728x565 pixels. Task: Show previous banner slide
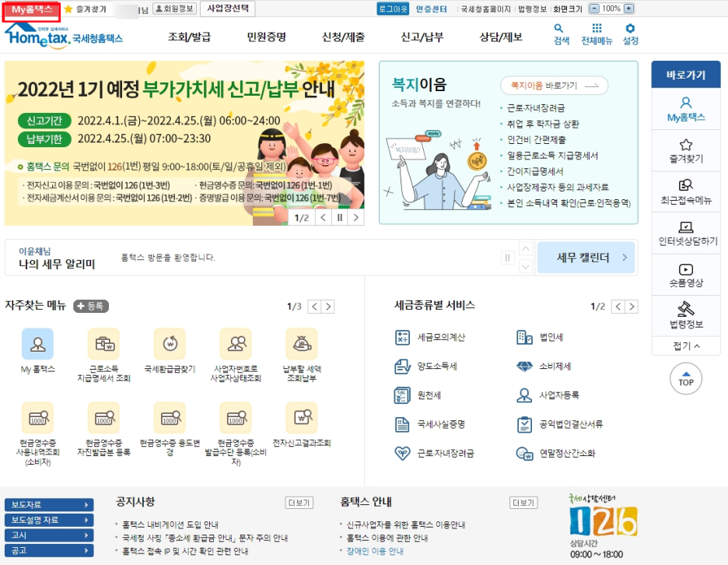[x=323, y=217]
